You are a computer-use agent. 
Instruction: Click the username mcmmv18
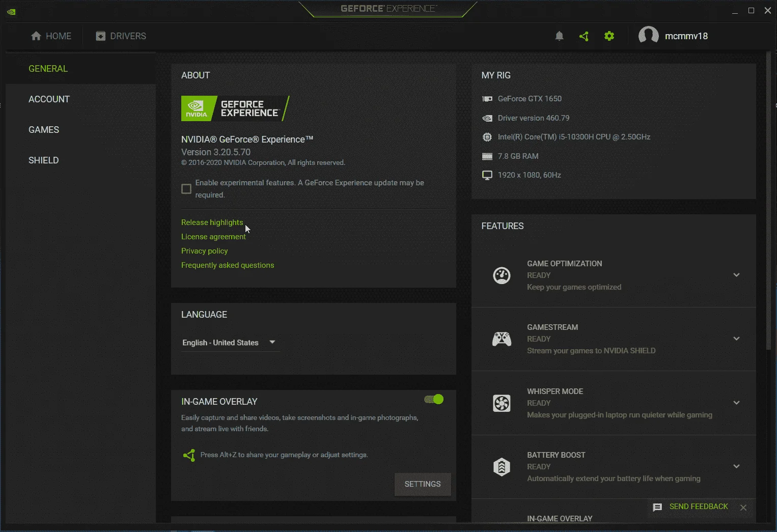pyautogui.click(x=686, y=36)
